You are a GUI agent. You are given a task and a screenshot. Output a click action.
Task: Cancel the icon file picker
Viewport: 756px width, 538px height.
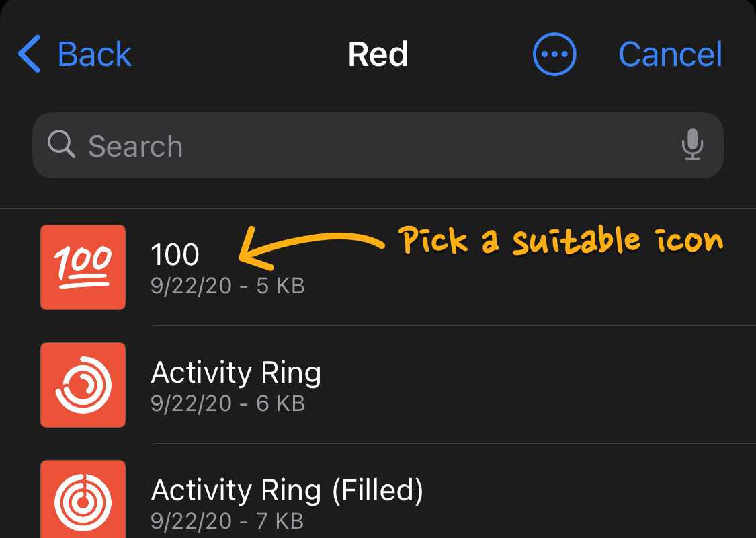(x=670, y=54)
